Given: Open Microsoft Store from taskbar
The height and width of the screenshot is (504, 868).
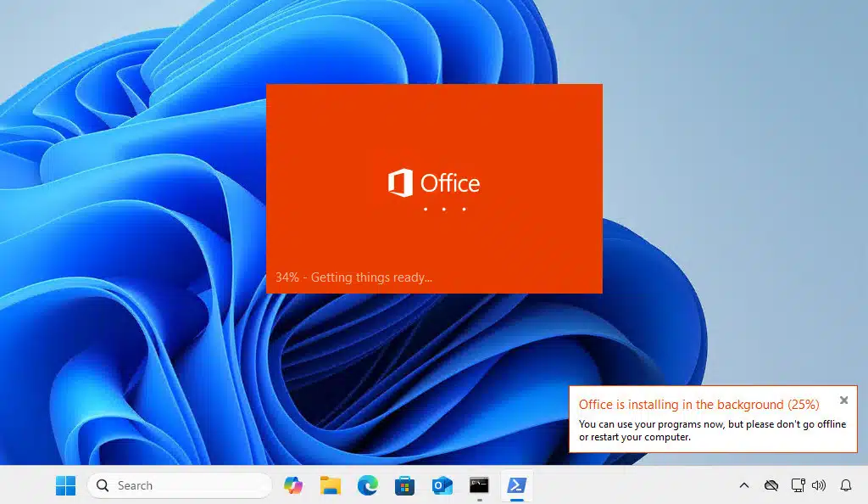Looking at the screenshot, I should (x=404, y=485).
